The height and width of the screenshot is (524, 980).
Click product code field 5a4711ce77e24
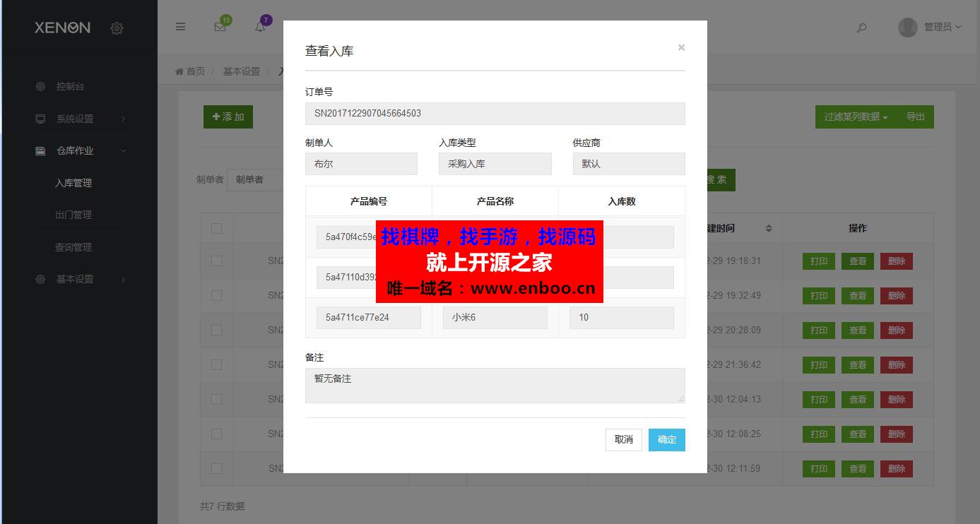tap(369, 317)
